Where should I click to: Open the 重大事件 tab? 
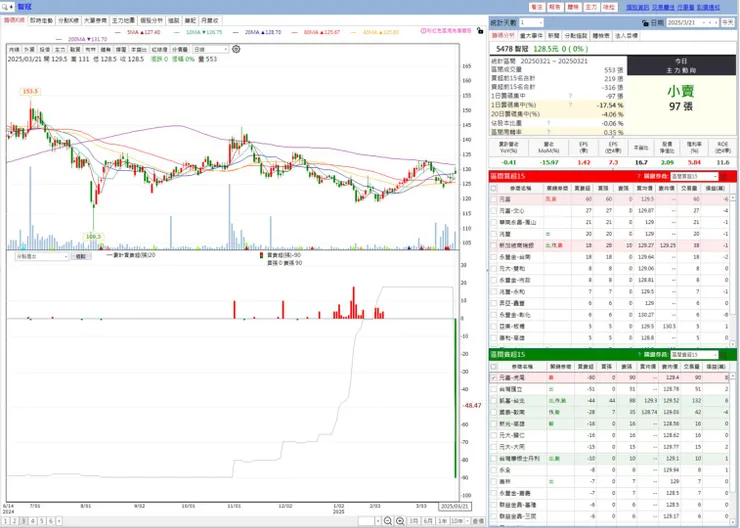coord(531,36)
